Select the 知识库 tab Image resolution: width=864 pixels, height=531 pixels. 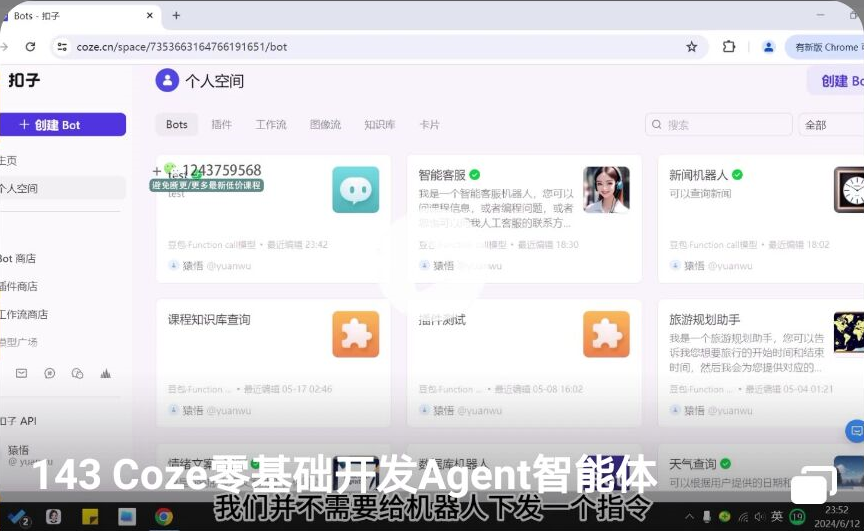(379, 125)
